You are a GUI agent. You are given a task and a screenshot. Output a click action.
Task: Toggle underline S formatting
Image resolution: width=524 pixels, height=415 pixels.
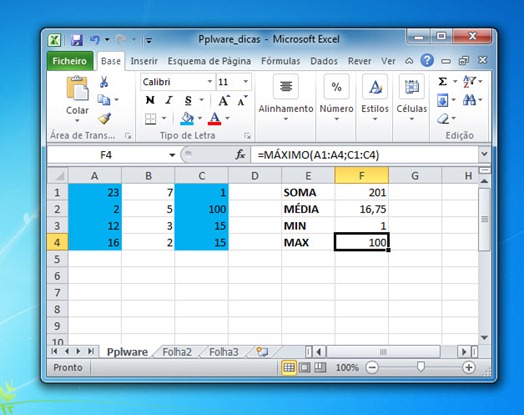[x=188, y=100]
